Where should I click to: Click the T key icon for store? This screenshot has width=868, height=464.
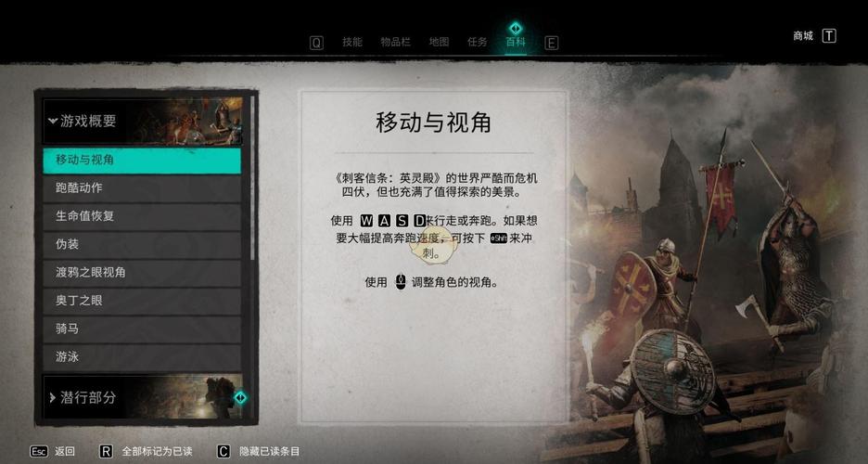coord(829,36)
